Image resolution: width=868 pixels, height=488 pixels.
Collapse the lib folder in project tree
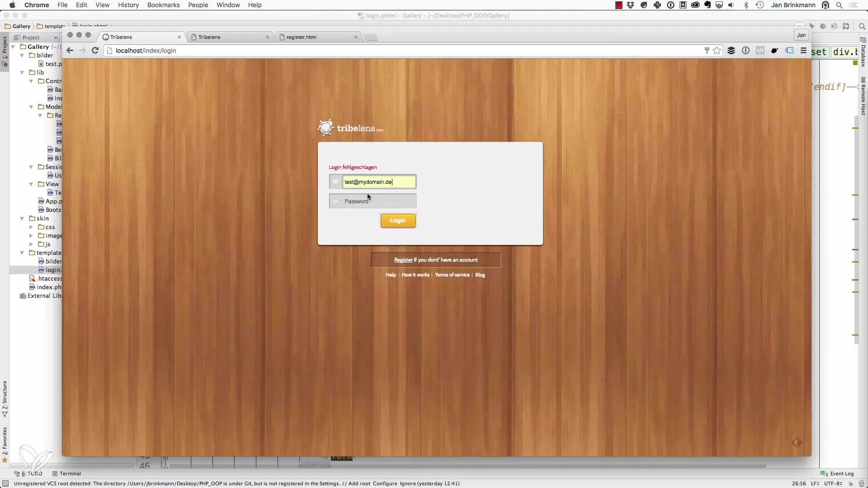(22, 72)
